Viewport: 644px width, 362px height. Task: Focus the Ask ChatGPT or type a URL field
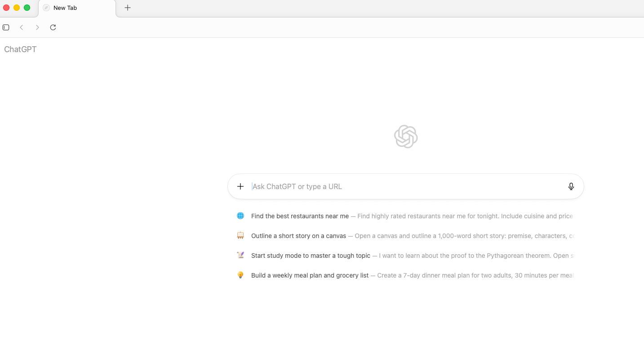[407, 186]
